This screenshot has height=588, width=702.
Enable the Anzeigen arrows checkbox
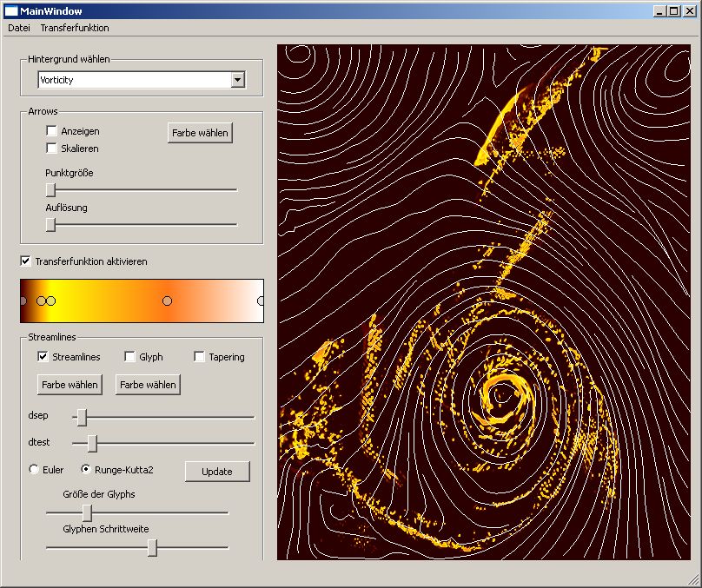(x=52, y=131)
